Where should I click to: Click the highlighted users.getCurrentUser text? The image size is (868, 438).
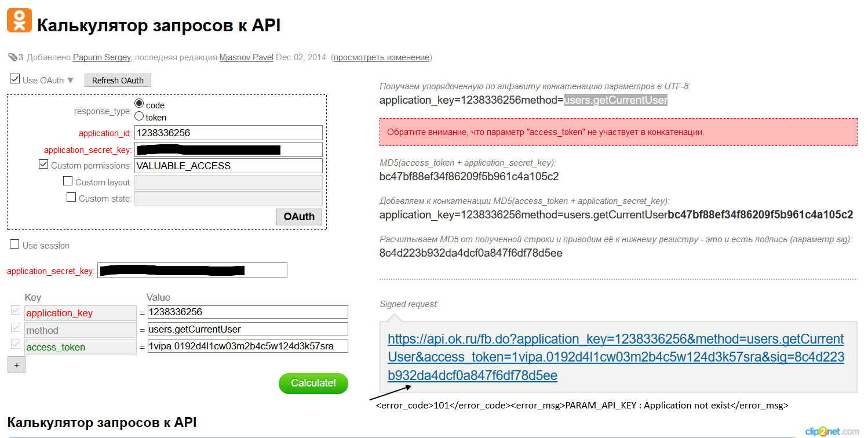coord(616,100)
